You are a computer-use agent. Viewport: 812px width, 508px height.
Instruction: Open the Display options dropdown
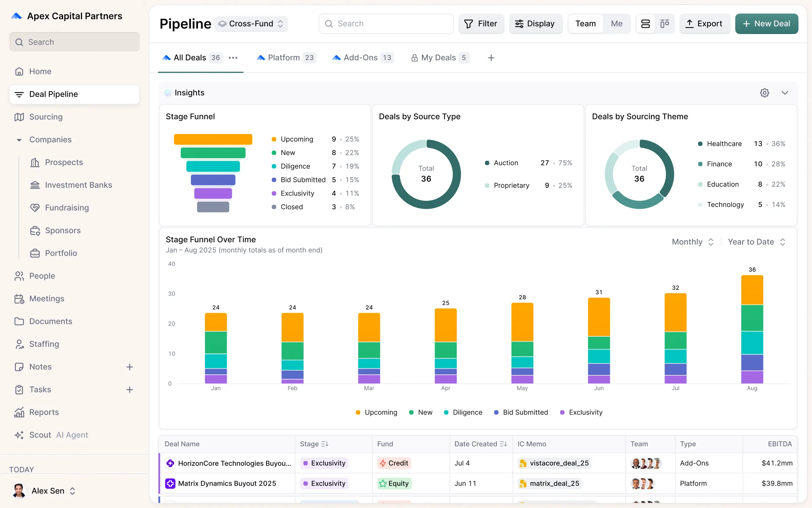[535, 23]
